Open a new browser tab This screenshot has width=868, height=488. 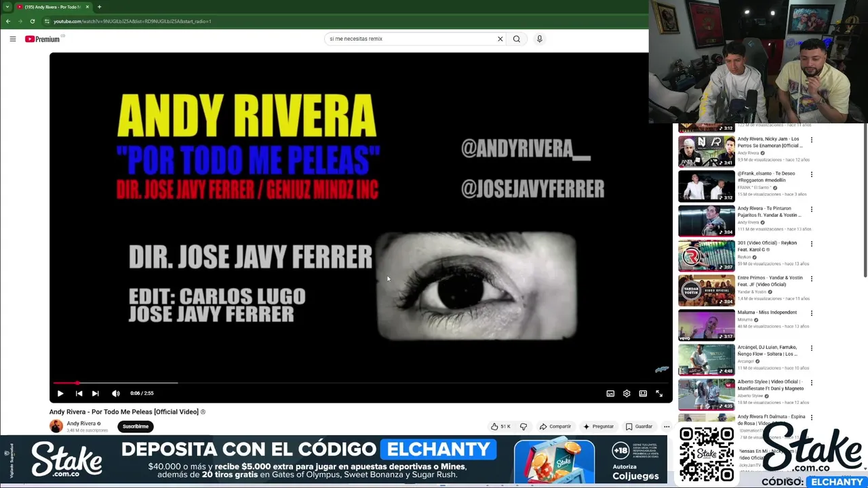[x=99, y=7]
